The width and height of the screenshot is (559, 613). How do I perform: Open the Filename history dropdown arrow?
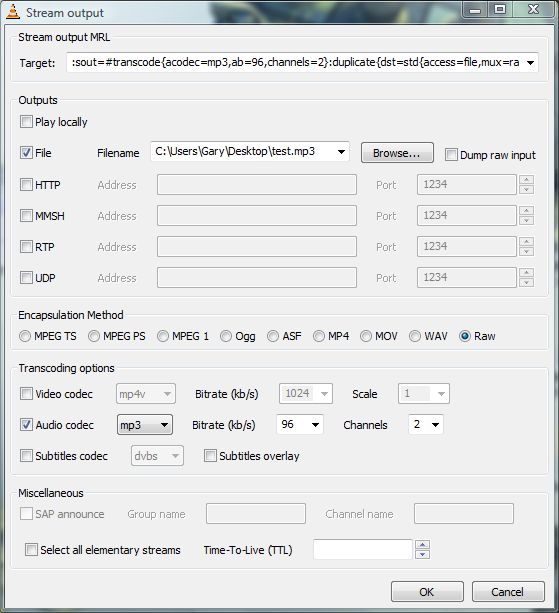(x=341, y=152)
